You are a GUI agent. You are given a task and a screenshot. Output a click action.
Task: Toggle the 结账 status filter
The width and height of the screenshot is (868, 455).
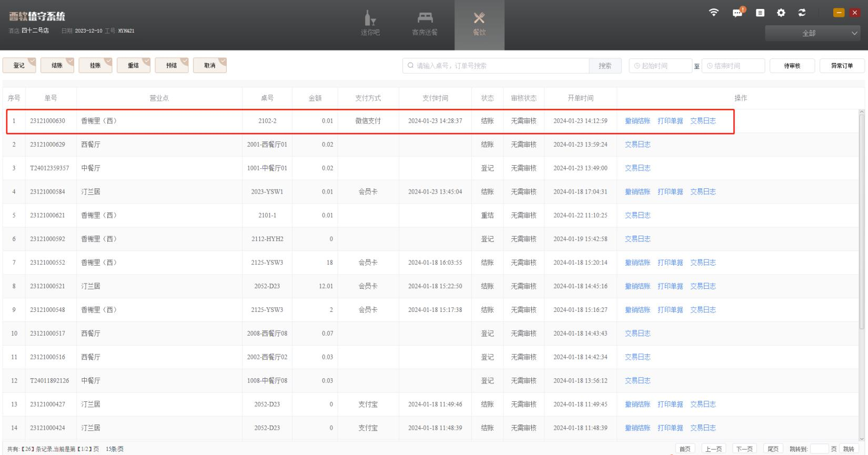(57, 66)
